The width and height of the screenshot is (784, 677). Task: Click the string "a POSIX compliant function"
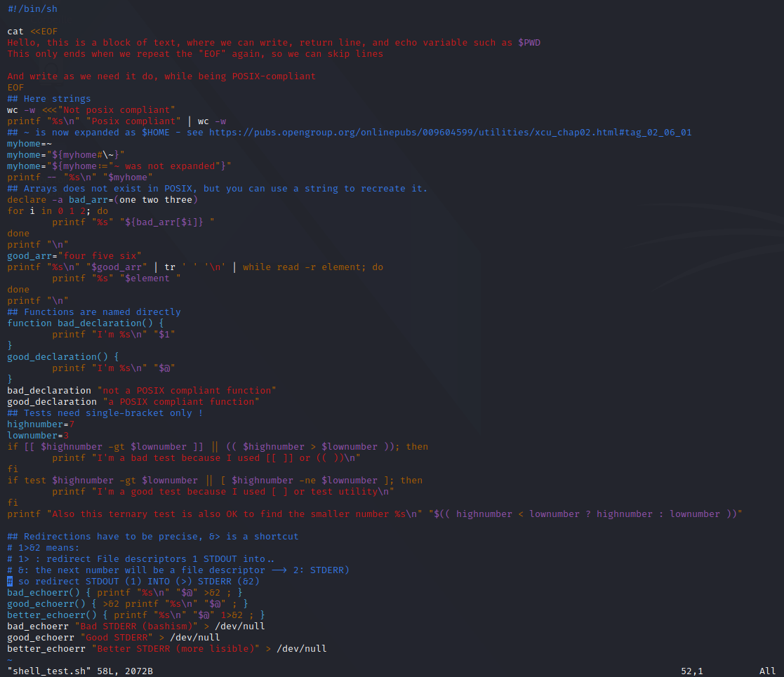(181, 402)
